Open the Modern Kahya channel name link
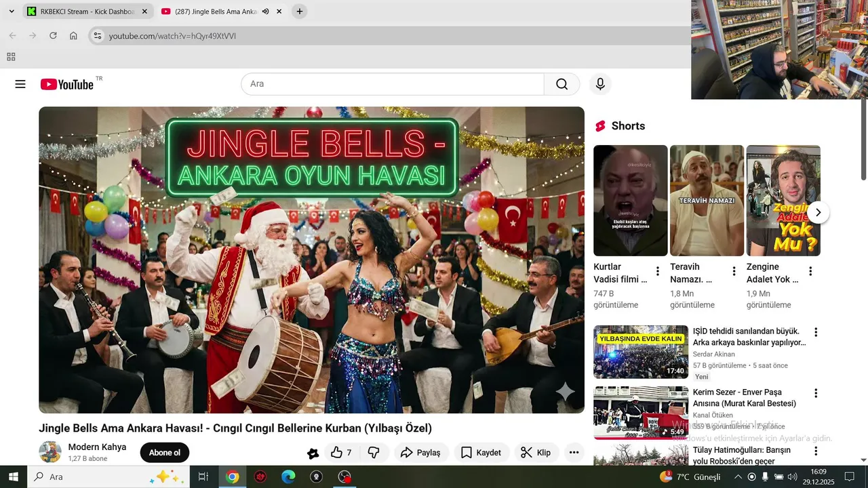Viewport: 868px width, 488px height. pyautogui.click(x=97, y=447)
